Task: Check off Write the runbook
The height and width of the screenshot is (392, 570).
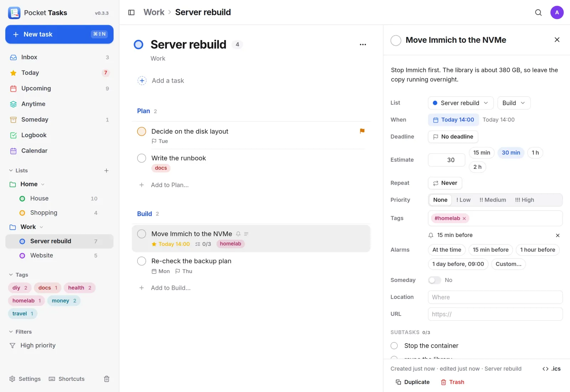Action: (x=141, y=158)
